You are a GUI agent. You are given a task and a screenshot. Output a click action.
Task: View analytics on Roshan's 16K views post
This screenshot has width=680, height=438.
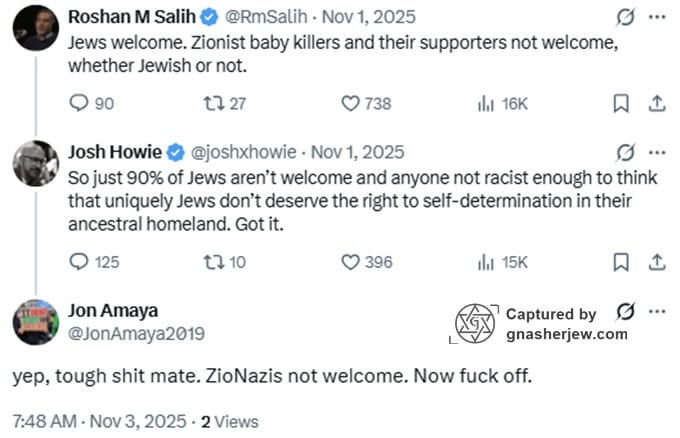point(487,103)
